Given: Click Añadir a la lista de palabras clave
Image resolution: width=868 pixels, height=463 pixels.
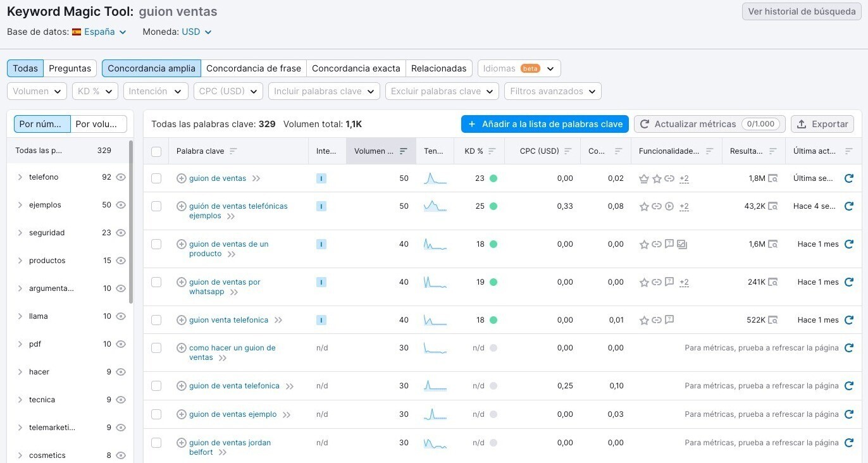Looking at the screenshot, I should [544, 124].
